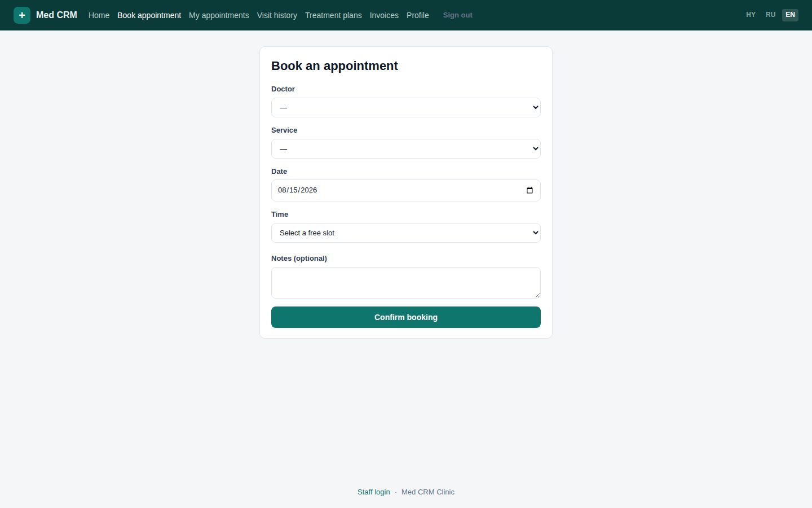
Task: Open the Doctor dropdown
Action: click(x=406, y=107)
